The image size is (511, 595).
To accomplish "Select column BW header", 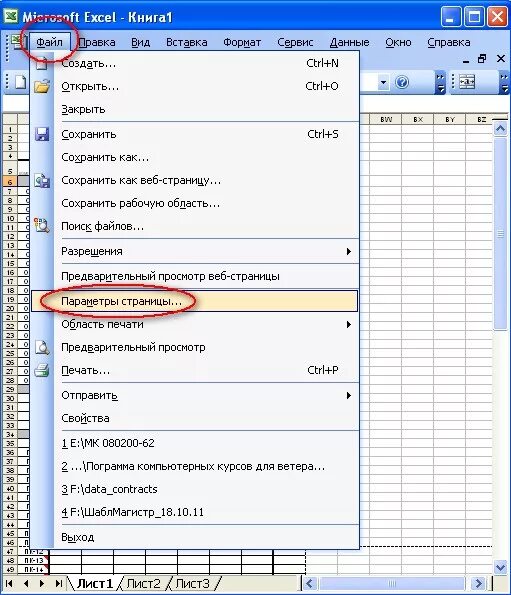I will coord(385,120).
